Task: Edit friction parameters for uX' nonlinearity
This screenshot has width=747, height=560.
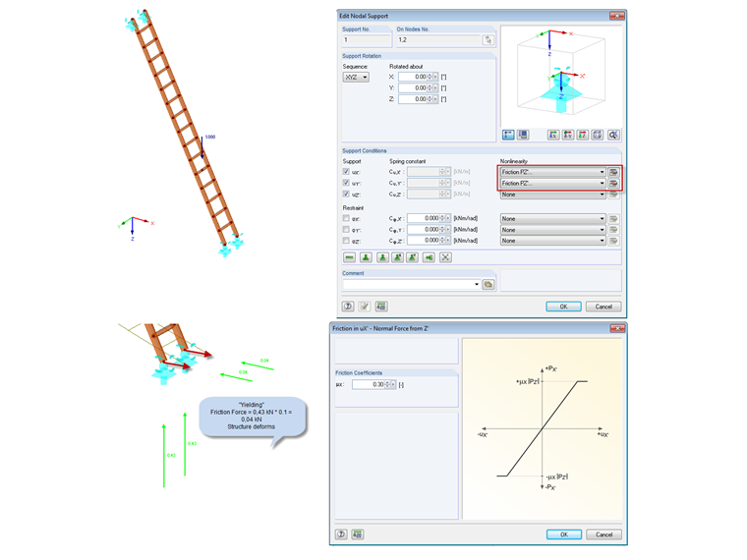Action: [613, 172]
